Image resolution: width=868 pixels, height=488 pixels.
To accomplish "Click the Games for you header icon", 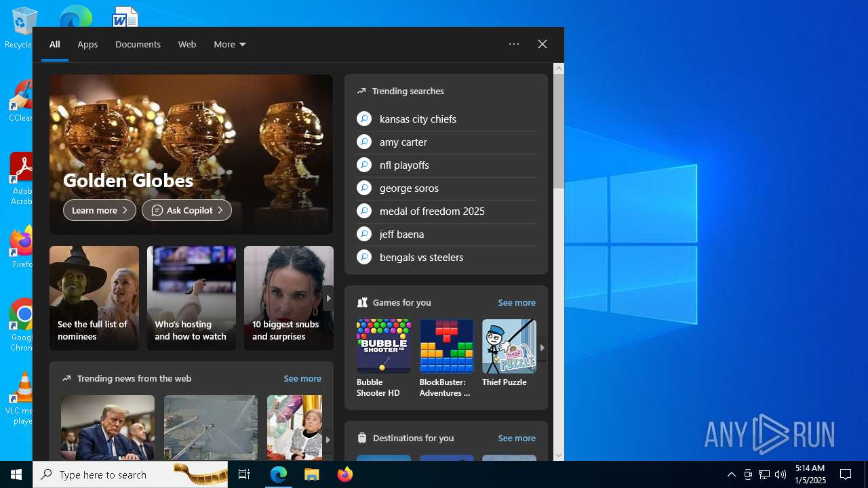I will [362, 302].
